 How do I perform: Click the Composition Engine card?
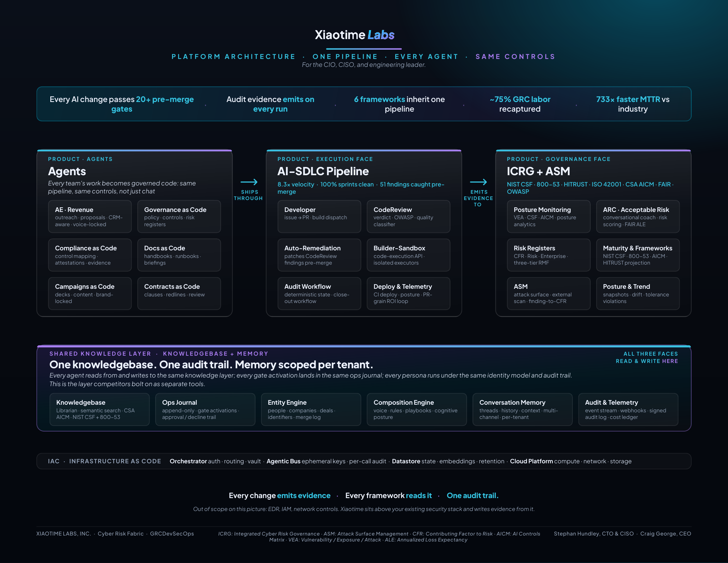tap(417, 409)
